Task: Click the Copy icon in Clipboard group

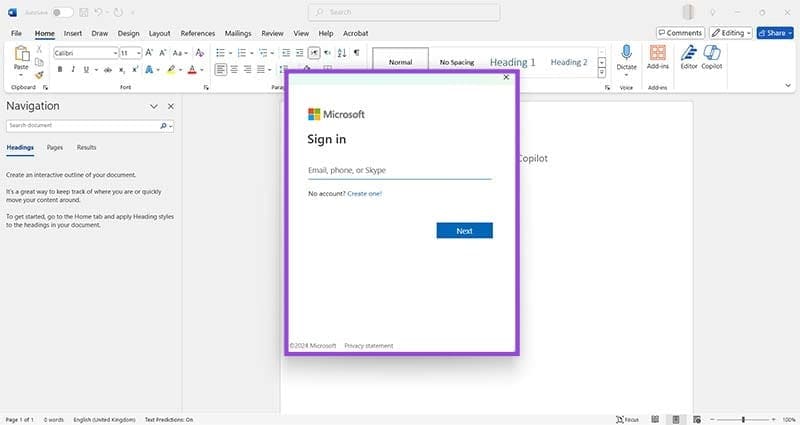Action: coord(39,62)
